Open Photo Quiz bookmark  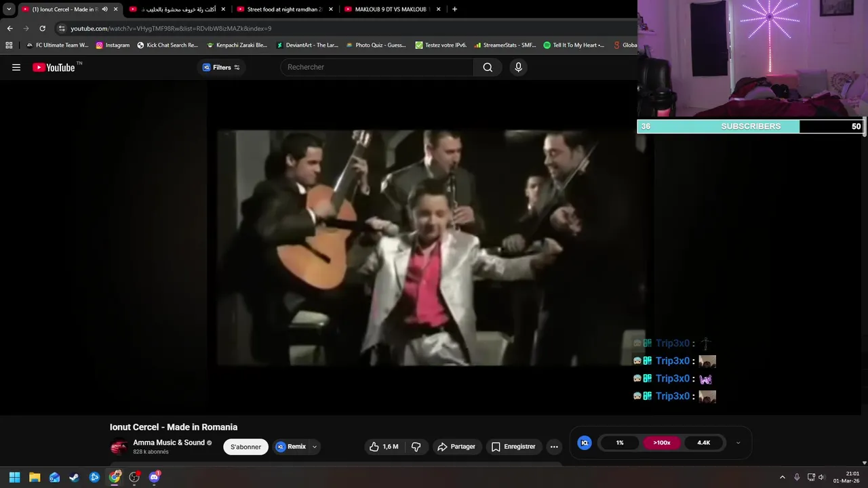[x=376, y=45]
